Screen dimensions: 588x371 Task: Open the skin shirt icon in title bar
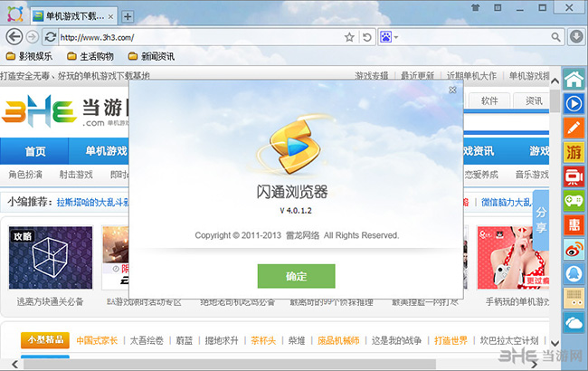pos(476,8)
